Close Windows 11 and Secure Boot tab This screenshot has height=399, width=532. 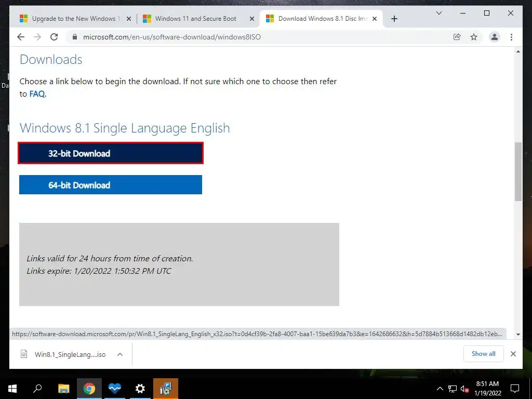point(252,19)
